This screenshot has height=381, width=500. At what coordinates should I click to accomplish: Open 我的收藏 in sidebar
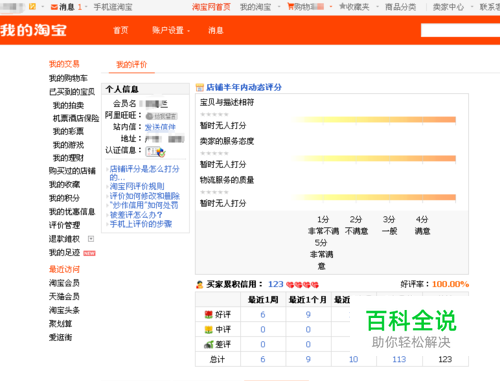click(x=64, y=185)
